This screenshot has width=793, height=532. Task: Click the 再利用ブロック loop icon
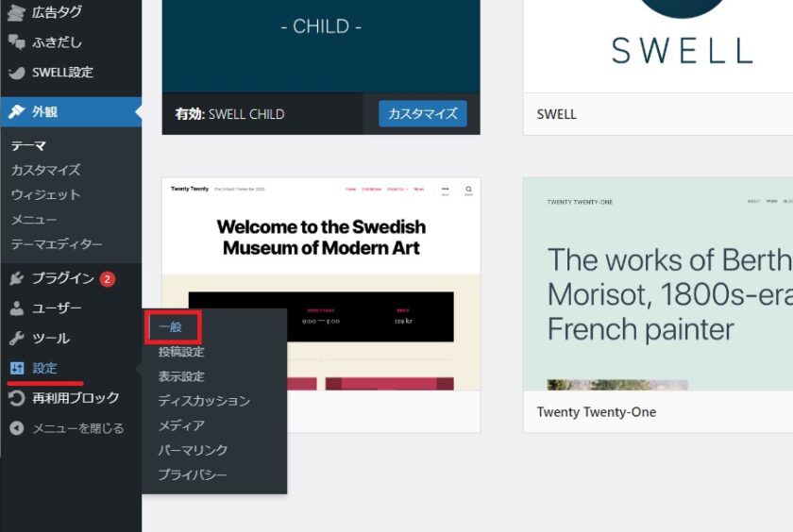16,398
